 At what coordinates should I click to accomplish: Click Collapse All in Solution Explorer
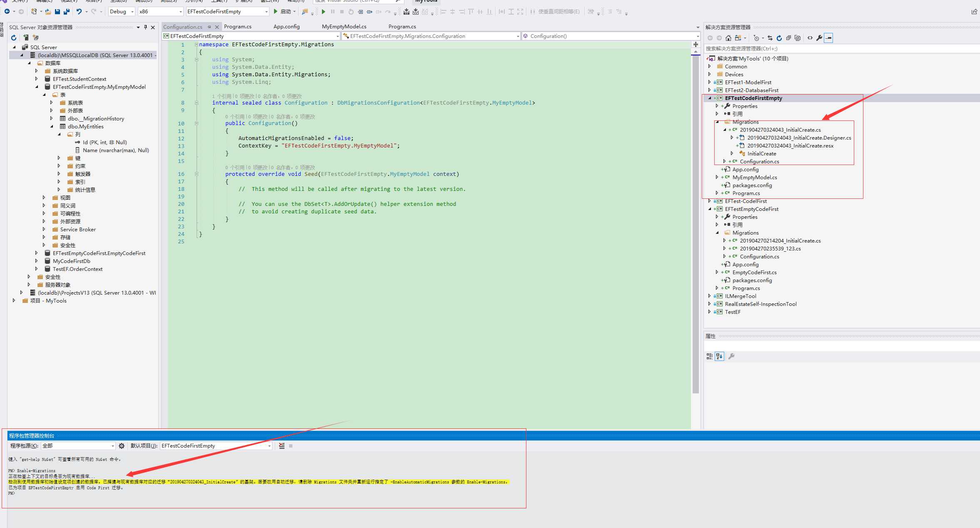pyautogui.click(x=788, y=38)
